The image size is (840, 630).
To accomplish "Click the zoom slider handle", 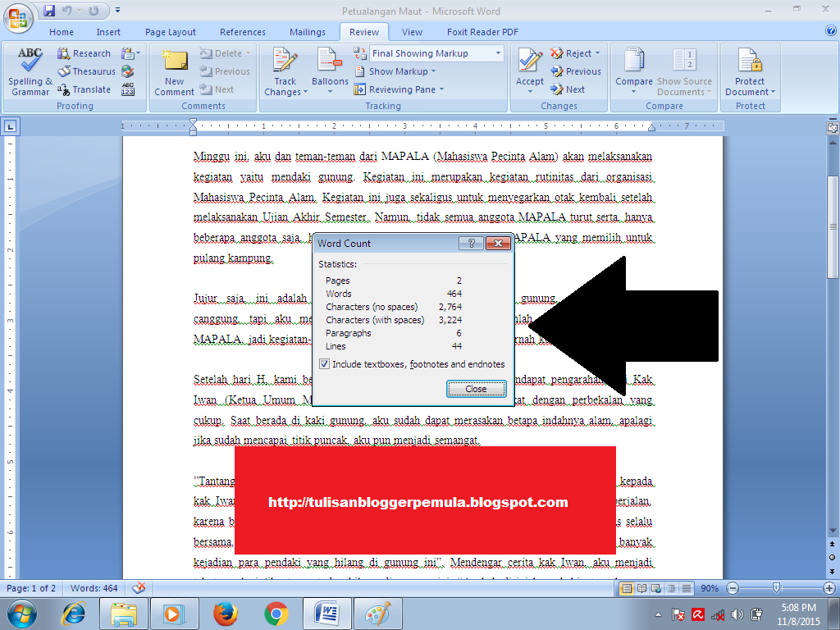I will pyautogui.click(x=776, y=588).
